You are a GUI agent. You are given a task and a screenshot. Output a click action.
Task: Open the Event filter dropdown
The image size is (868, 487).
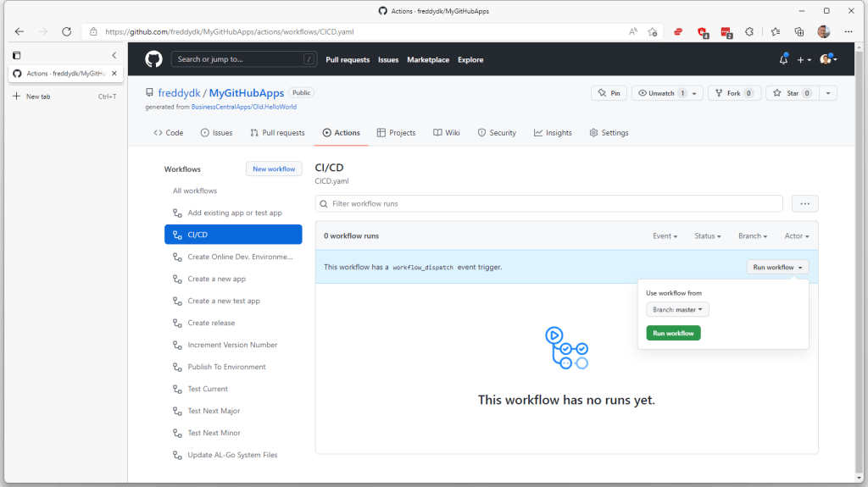664,236
